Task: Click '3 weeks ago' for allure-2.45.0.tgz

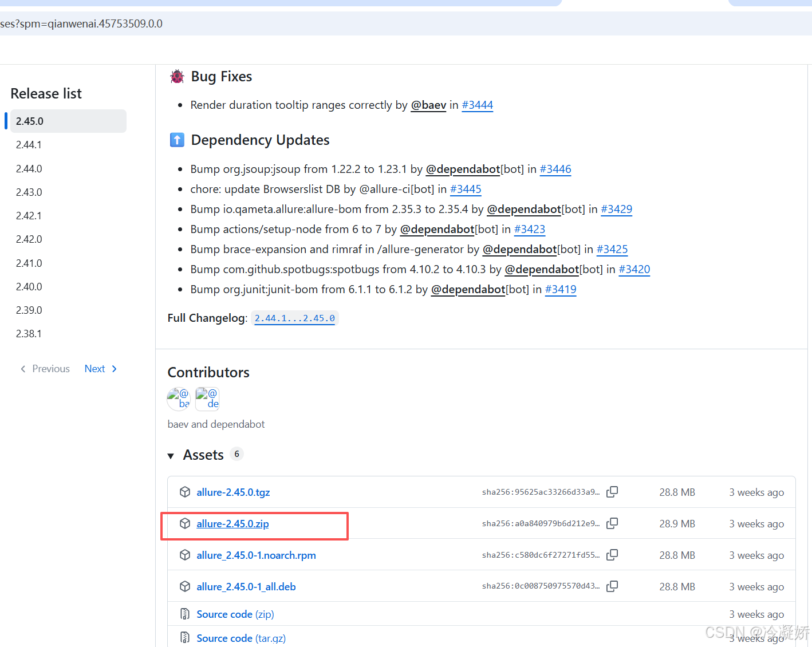Action: 756,492
